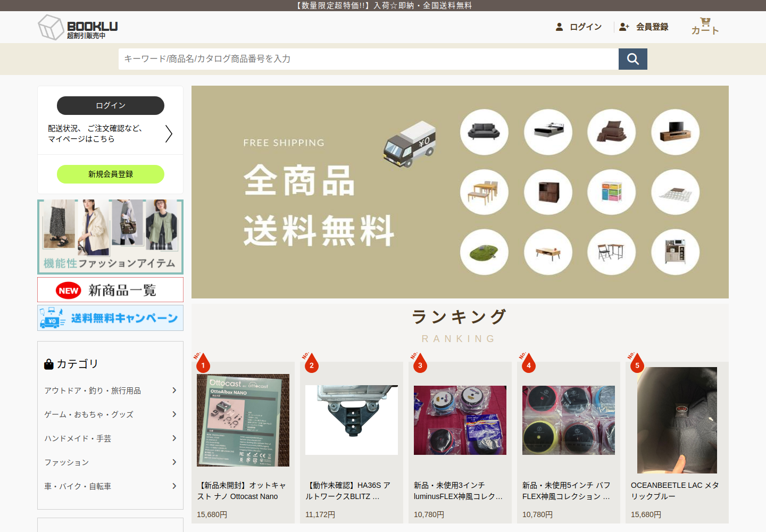Select the dark wooden cabinet circle icon

click(548, 192)
